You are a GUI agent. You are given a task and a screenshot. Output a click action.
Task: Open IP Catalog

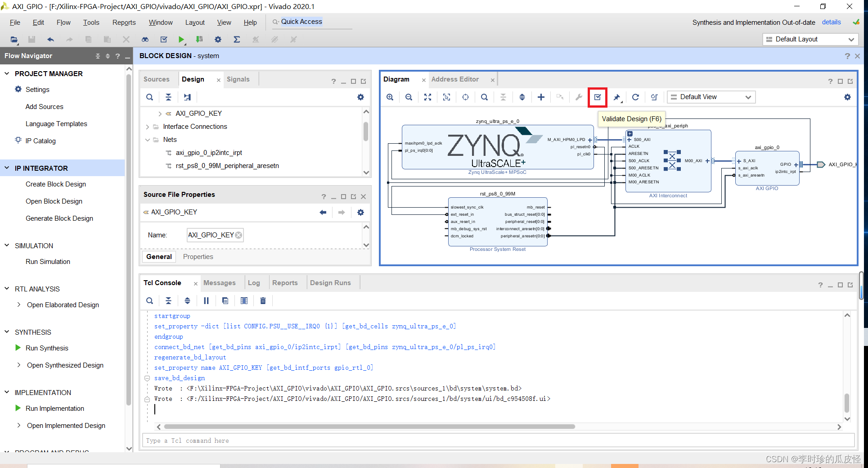click(40, 141)
